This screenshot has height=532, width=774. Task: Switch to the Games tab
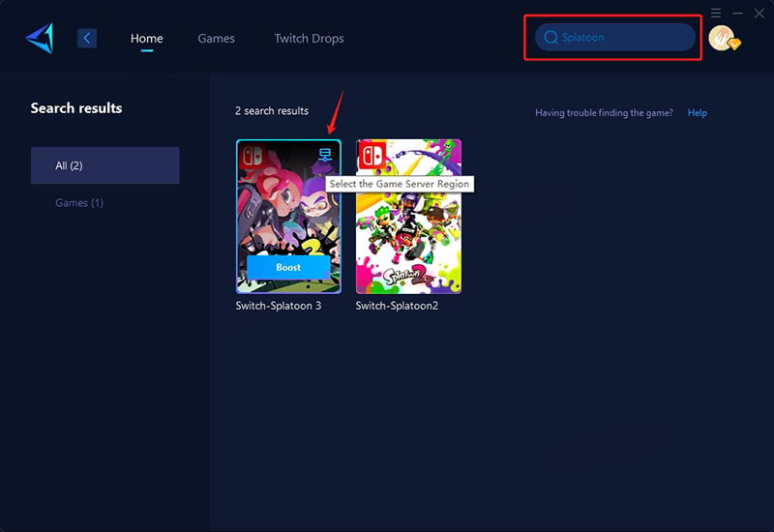point(216,39)
